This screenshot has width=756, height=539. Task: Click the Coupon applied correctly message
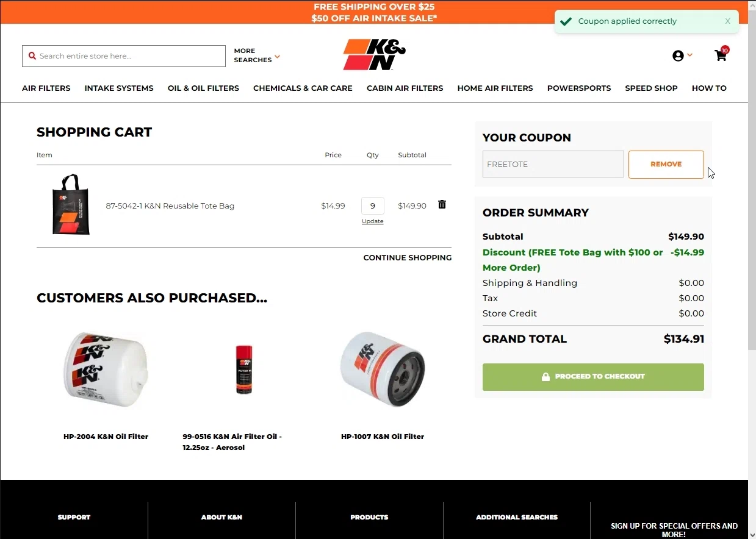(627, 21)
